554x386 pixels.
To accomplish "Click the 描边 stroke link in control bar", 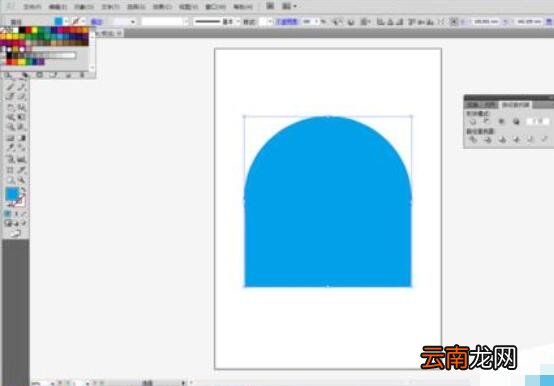I will 96,22.
